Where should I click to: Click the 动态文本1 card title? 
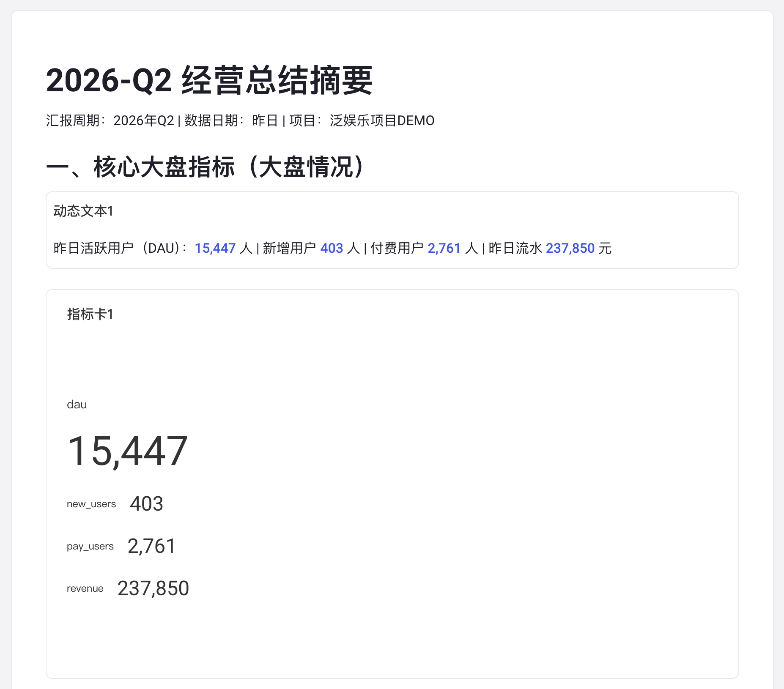[83, 211]
